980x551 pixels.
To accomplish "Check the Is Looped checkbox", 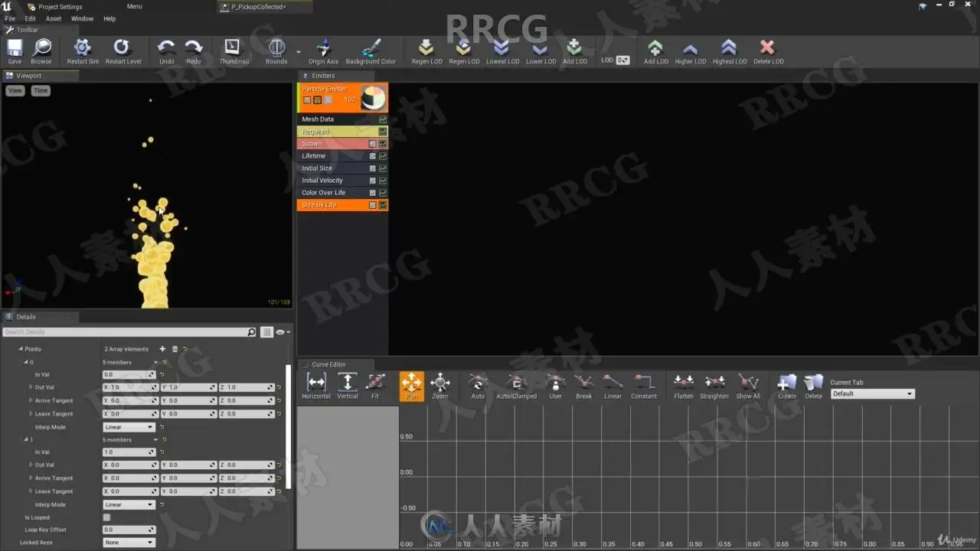I will [107, 517].
